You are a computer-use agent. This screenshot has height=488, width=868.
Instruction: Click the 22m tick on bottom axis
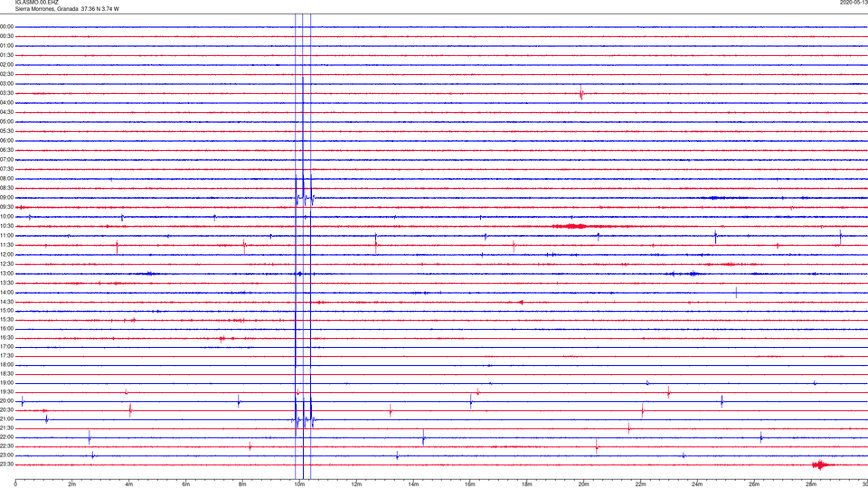point(640,484)
